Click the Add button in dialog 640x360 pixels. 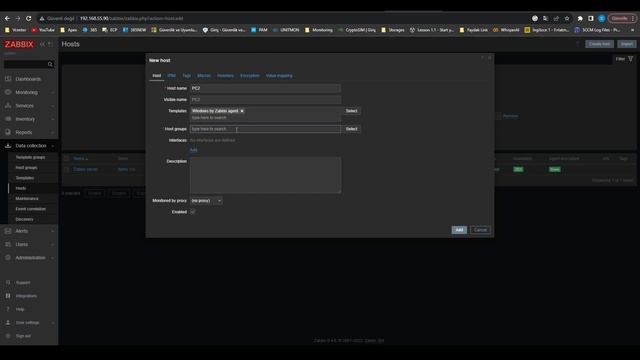pyautogui.click(x=459, y=230)
